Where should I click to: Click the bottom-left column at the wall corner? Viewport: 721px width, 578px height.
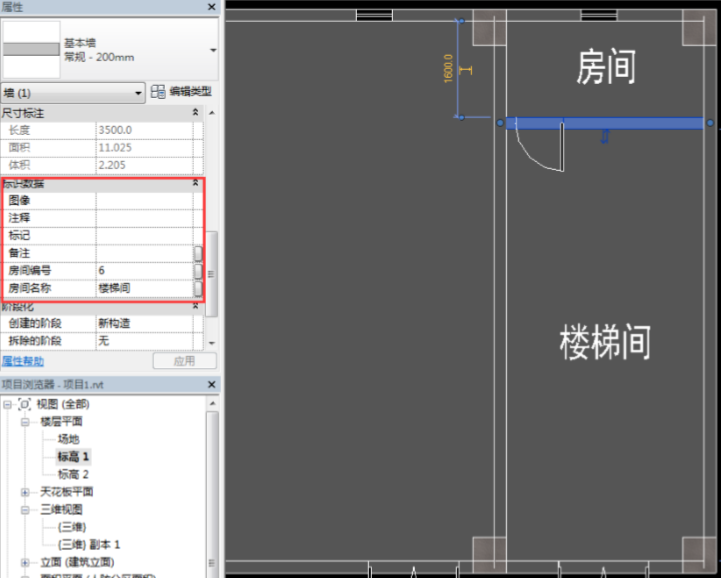pos(490,554)
